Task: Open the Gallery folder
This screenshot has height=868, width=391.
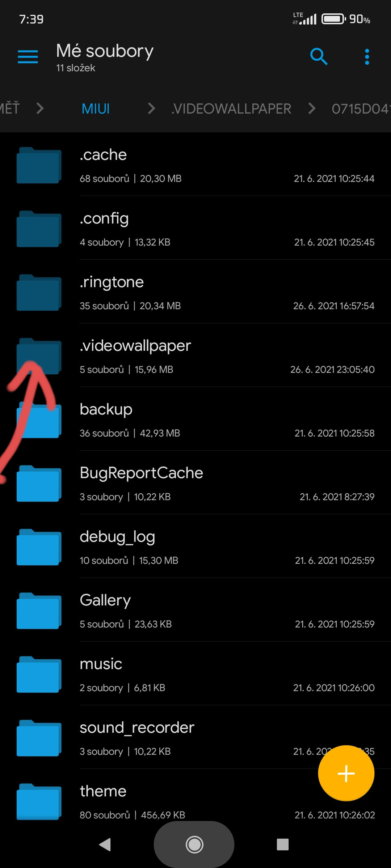Action: pyautogui.click(x=195, y=610)
